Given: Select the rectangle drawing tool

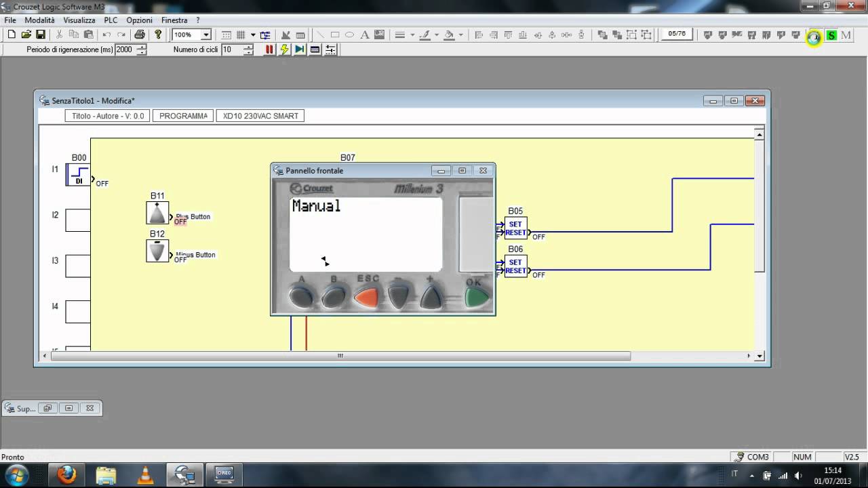Looking at the screenshot, I should pos(335,35).
